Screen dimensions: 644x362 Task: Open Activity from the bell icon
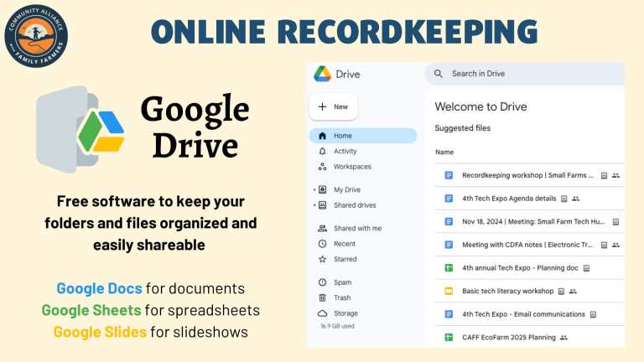(x=323, y=152)
